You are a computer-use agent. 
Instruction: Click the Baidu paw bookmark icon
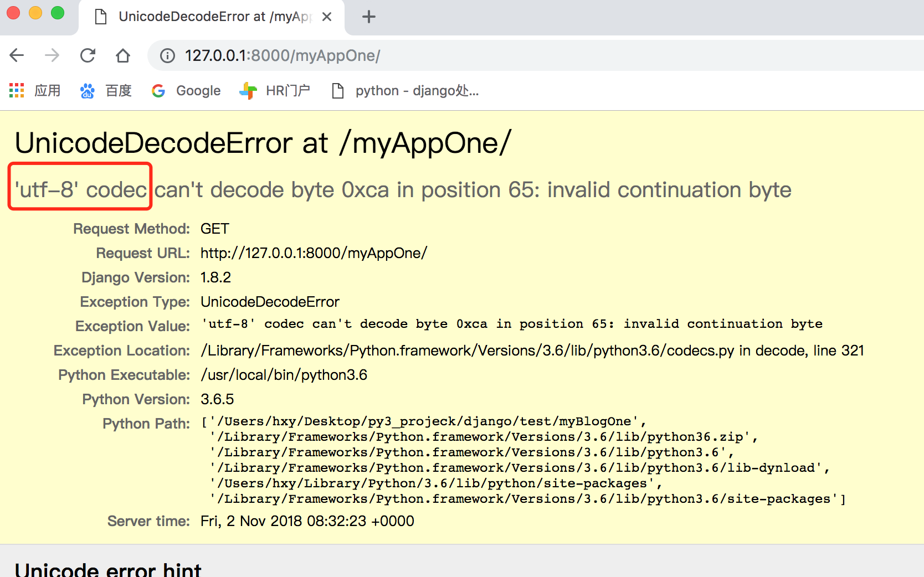(x=87, y=91)
